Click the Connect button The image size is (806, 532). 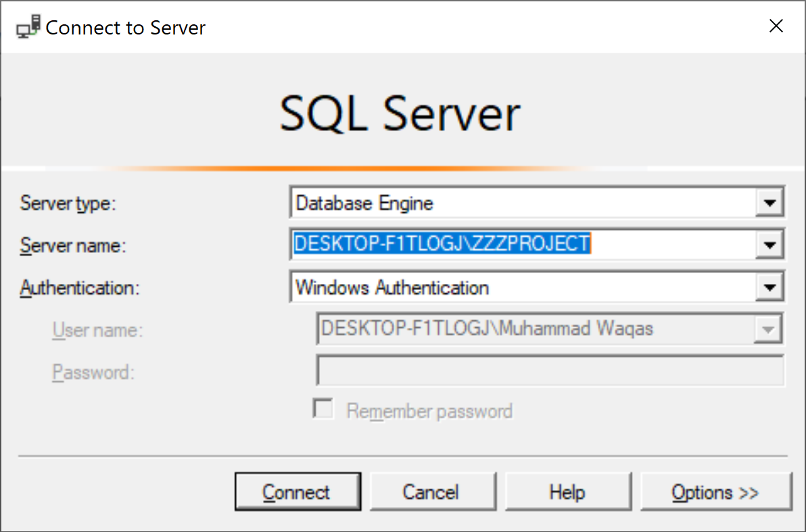[x=298, y=492]
